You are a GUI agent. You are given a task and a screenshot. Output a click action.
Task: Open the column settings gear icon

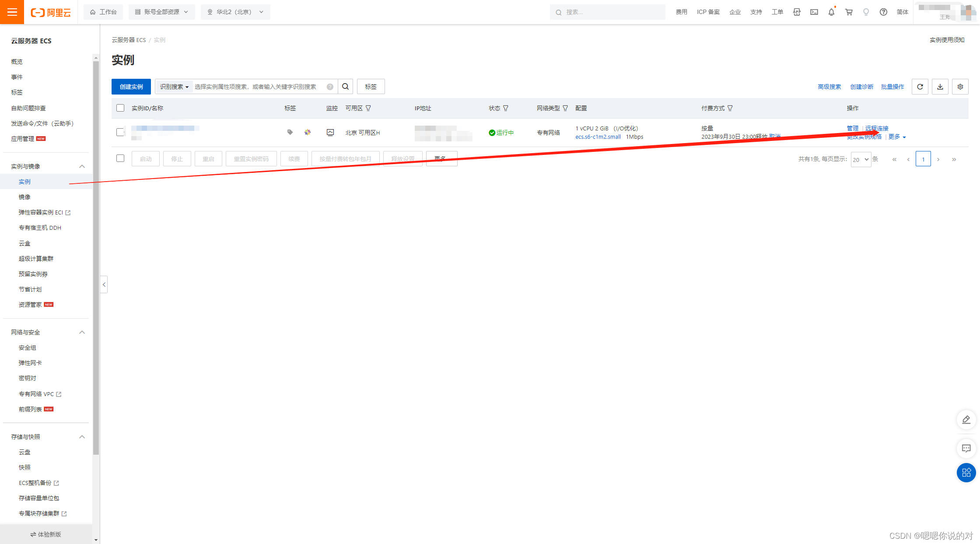tap(960, 87)
